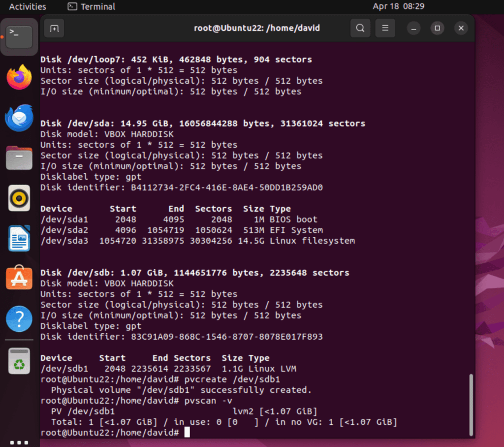The width and height of the screenshot is (504, 447).
Task: Launch Thunderbird Mail from the dock
Action: 19,118
